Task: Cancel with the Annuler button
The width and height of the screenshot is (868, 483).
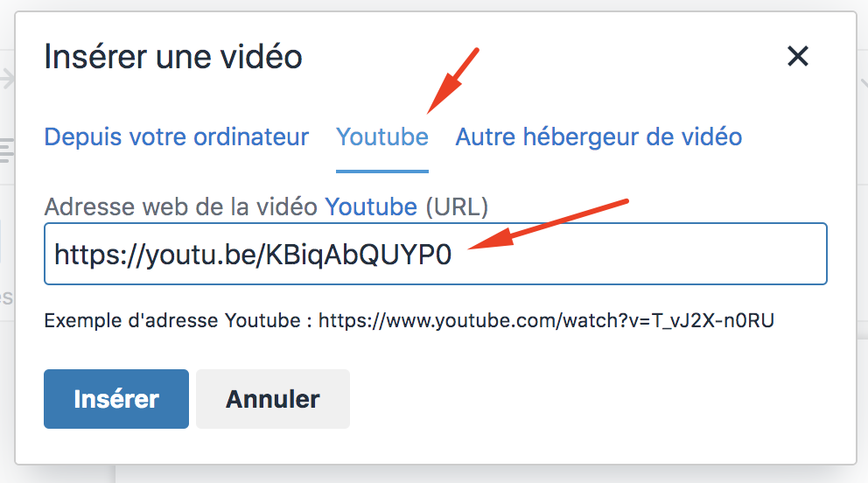Action: pos(273,399)
